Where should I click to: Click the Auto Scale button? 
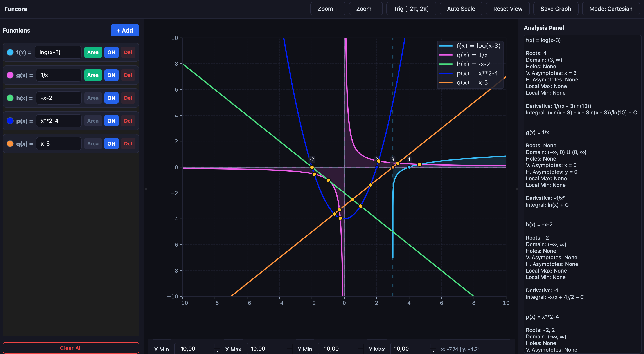pos(461,9)
